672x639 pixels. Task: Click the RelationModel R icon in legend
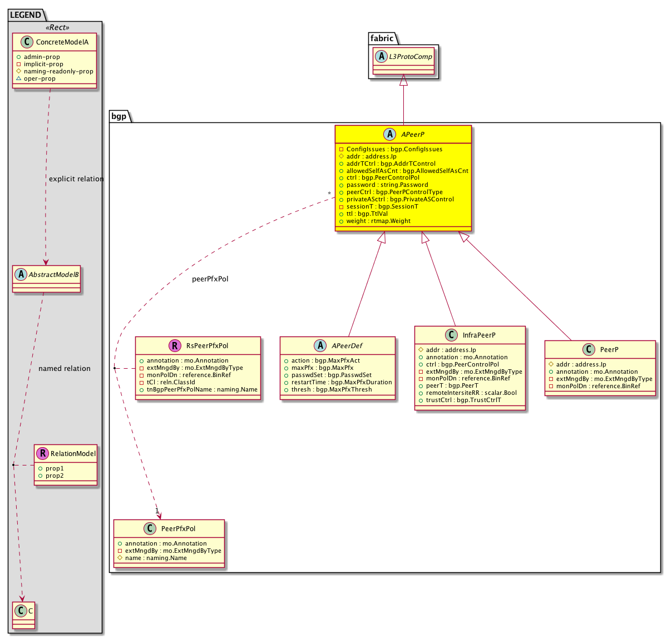point(42,454)
